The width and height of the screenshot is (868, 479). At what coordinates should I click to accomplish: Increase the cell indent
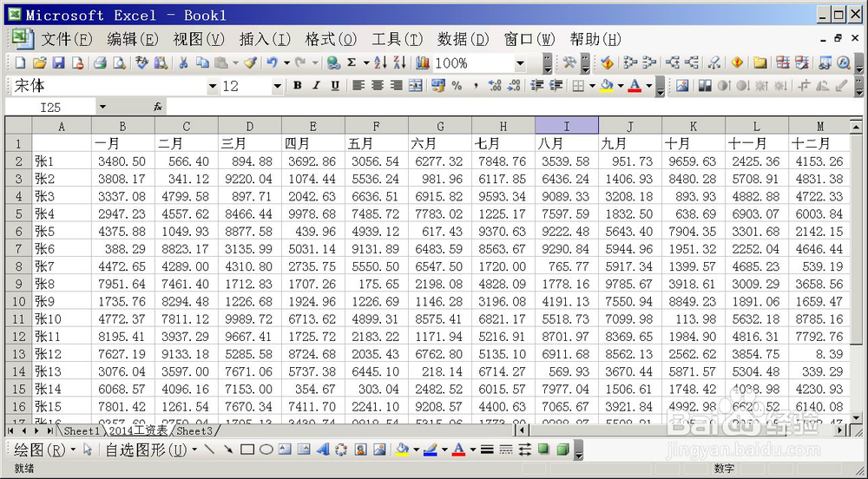point(556,85)
